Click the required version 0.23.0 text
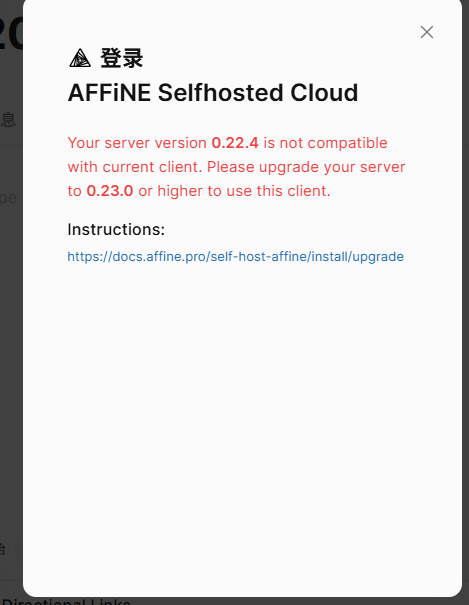The height and width of the screenshot is (605, 469). [110, 191]
